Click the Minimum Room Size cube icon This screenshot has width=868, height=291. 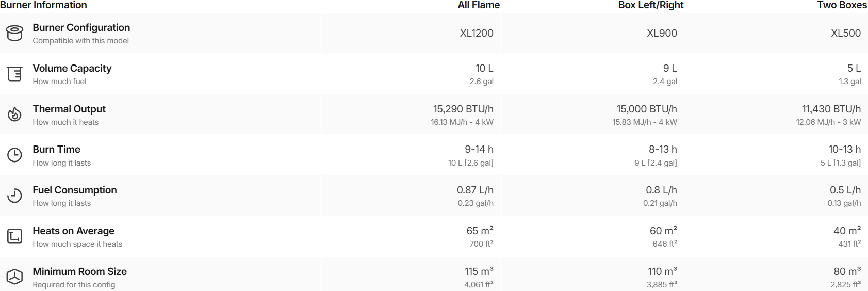point(14,277)
